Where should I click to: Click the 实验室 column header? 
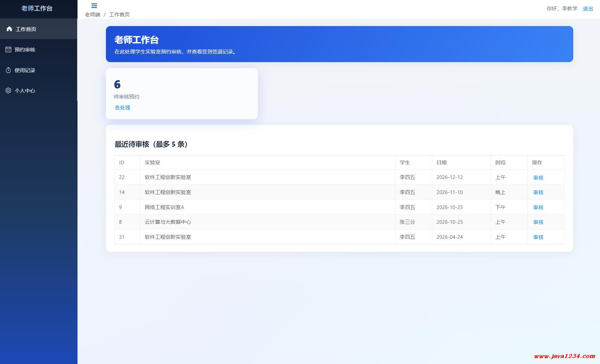(152, 162)
